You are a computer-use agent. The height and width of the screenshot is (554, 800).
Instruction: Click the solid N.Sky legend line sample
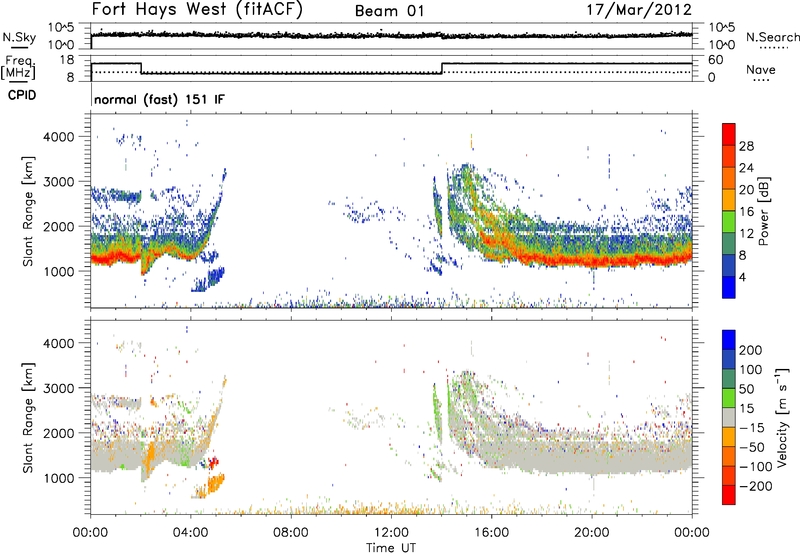click(x=19, y=48)
